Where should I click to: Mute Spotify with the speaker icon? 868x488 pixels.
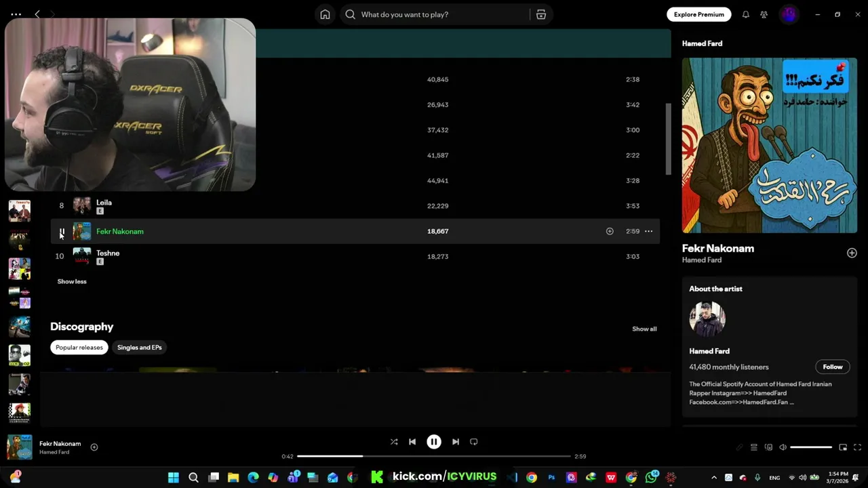[x=783, y=447]
